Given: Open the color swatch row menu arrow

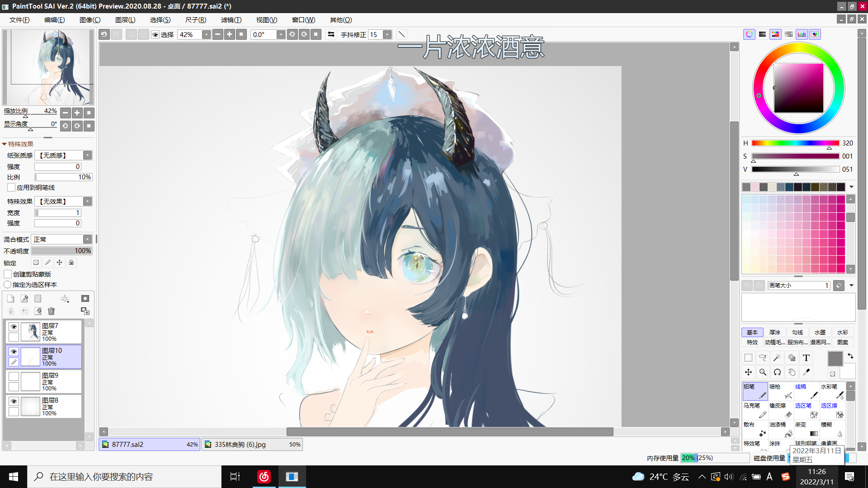Looking at the screenshot, I should [x=851, y=187].
